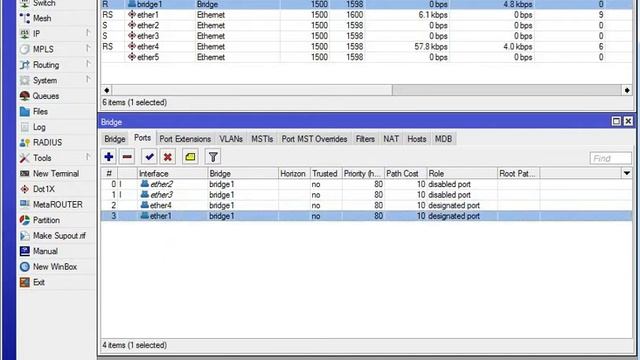This screenshot has width=640, height=360.
Task: Open the filter funnel icon
Action: click(213, 157)
